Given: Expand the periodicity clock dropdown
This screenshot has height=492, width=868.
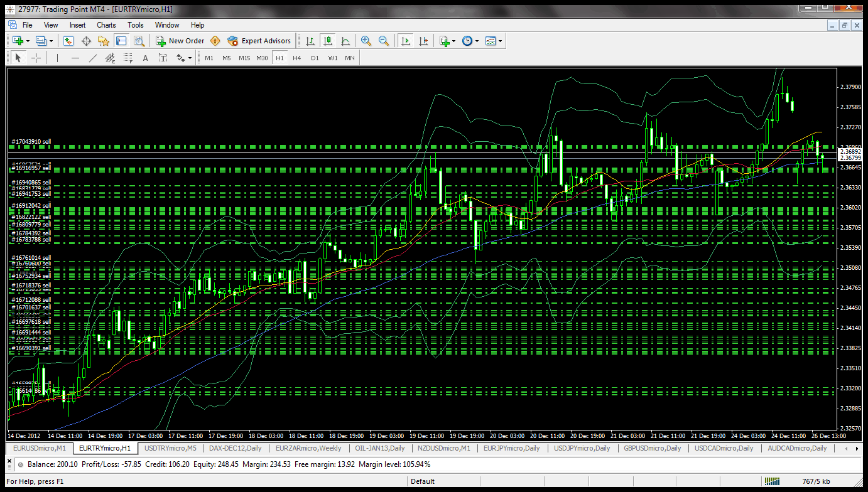Looking at the screenshot, I should click(477, 41).
